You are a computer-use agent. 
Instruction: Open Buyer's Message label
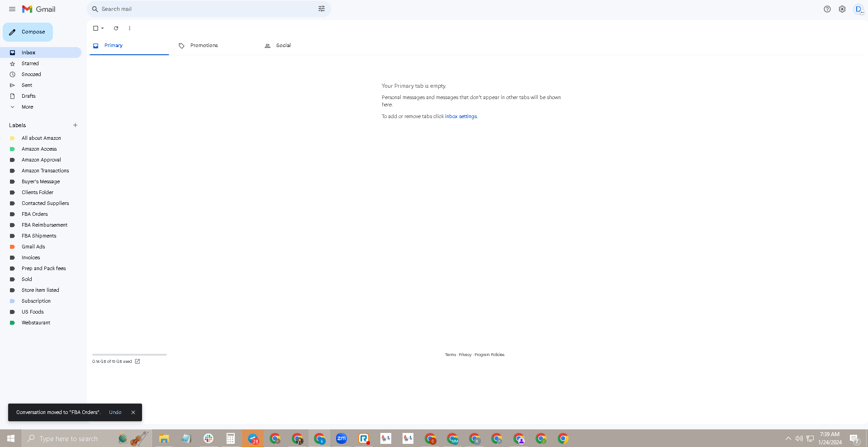41,181
